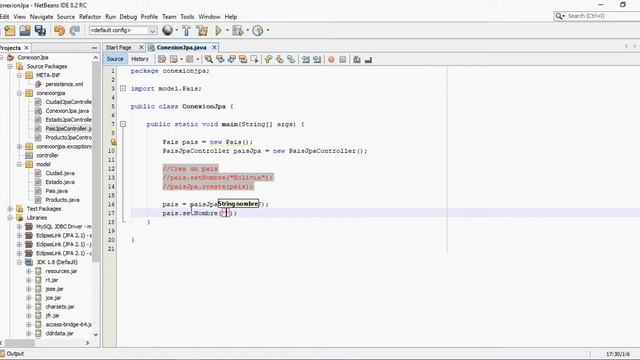Viewport: 640px width, 360px height.
Task: Close the ConexionJpa.java tab
Action: [x=214, y=47]
